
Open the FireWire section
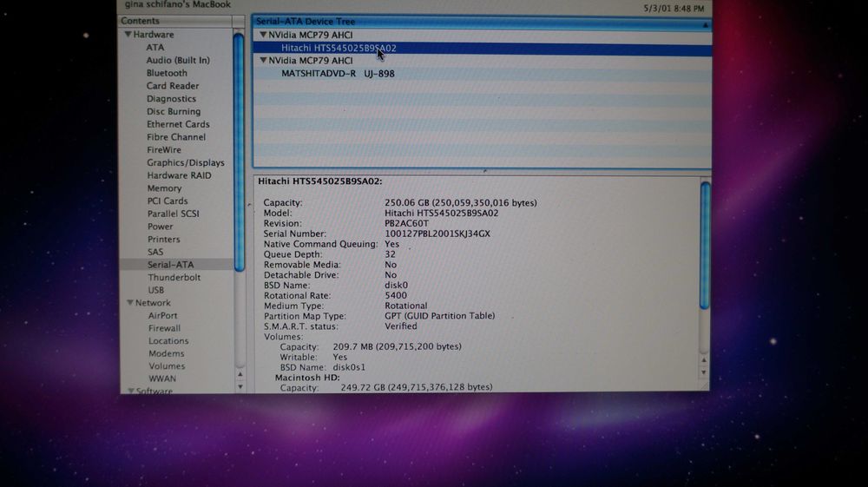(x=164, y=149)
